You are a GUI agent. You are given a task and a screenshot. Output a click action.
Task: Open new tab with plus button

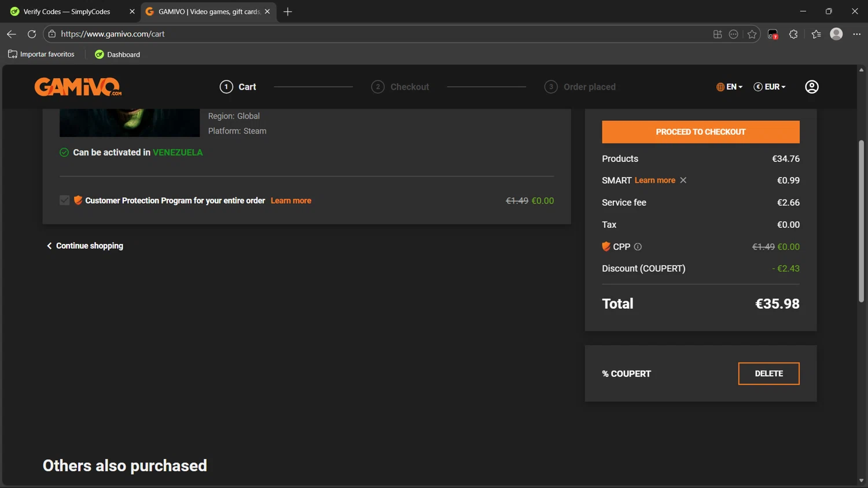[288, 12]
